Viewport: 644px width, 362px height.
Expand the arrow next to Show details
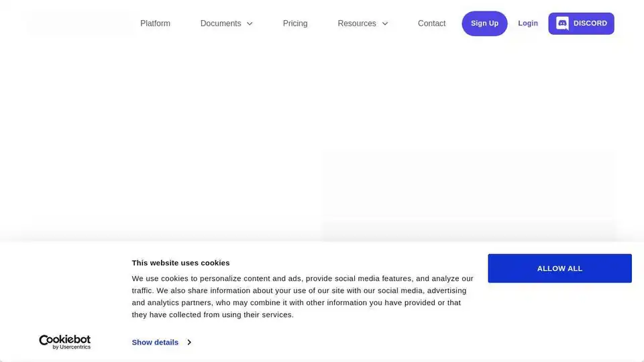pos(189,343)
